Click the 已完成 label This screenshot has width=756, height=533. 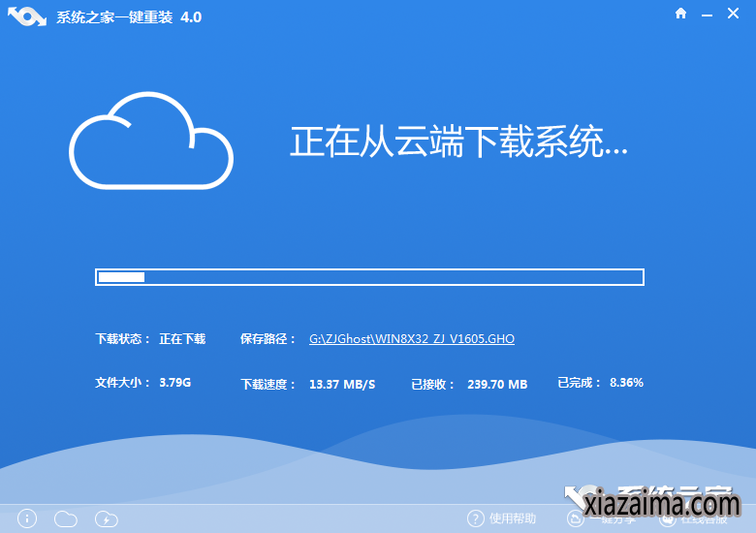coord(579,383)
